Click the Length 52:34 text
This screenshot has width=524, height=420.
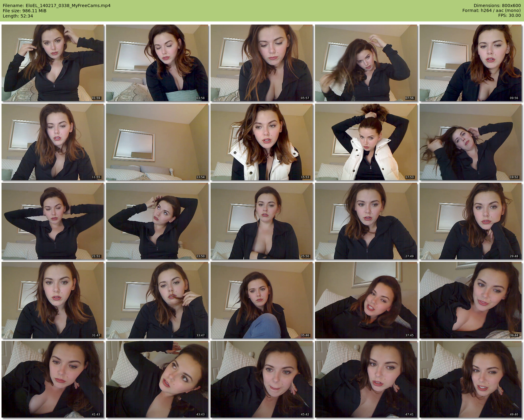(18, 16)
